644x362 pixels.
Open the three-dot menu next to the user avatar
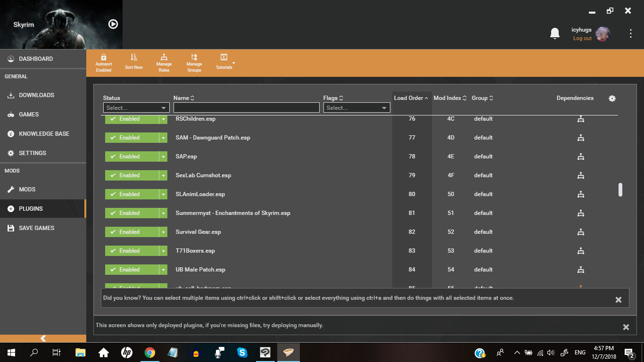click(x=631, y=33)
